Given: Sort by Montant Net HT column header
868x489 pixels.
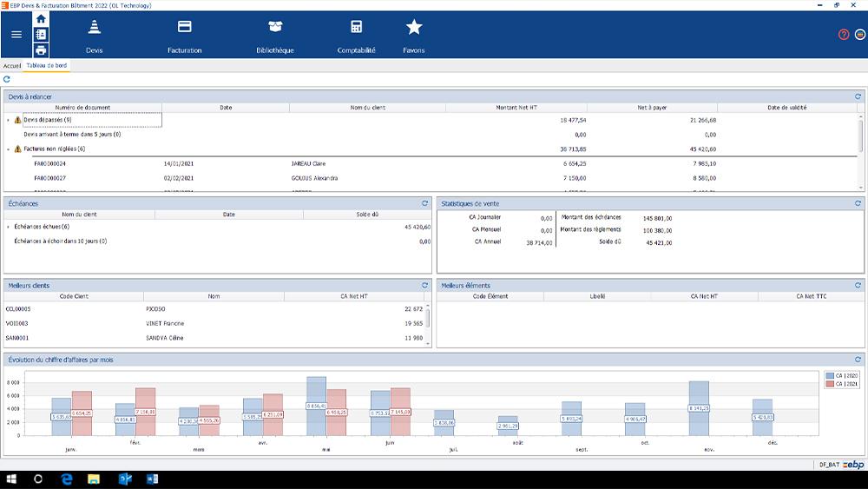Looking at the screenshot, I should click(x=516, y=108).
